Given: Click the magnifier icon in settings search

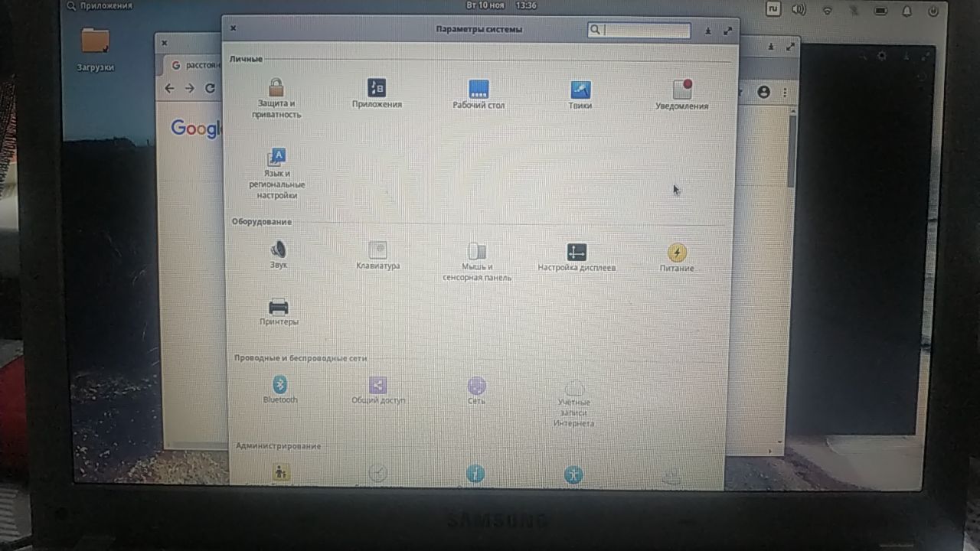Looking at the screenshot, I should (595, 31).
